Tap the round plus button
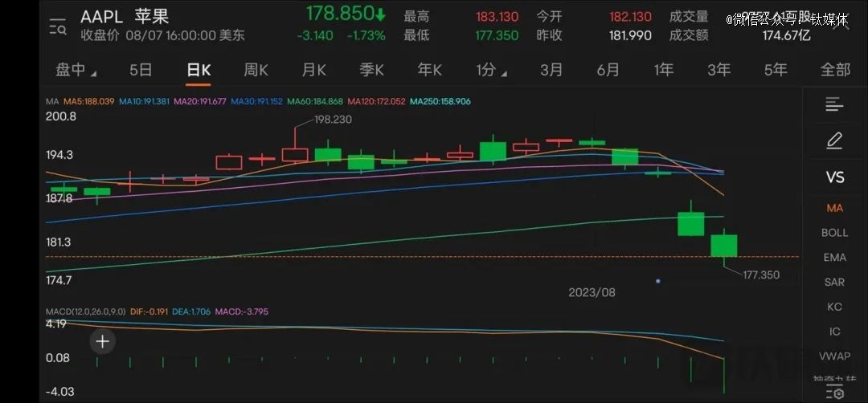This screenshot has height=403, width=868. pyautogui.click(x=102, y=342)
